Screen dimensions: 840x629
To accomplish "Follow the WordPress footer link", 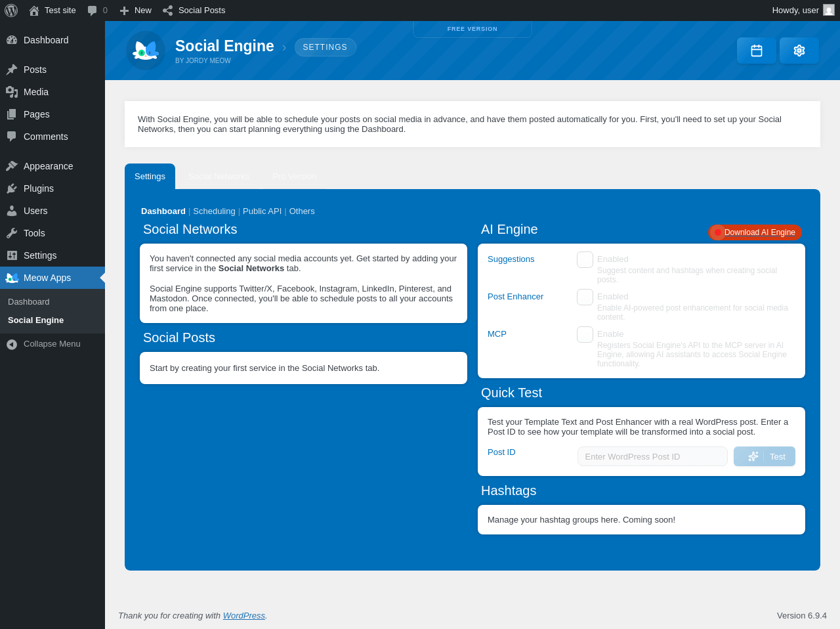I will click(x=244, y=615).
